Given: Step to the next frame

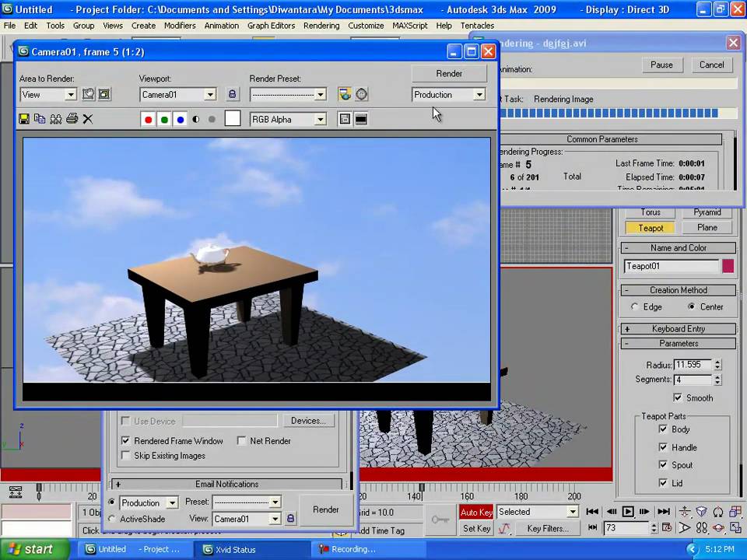Looking at the screenshot, I should tap(644, 512).
